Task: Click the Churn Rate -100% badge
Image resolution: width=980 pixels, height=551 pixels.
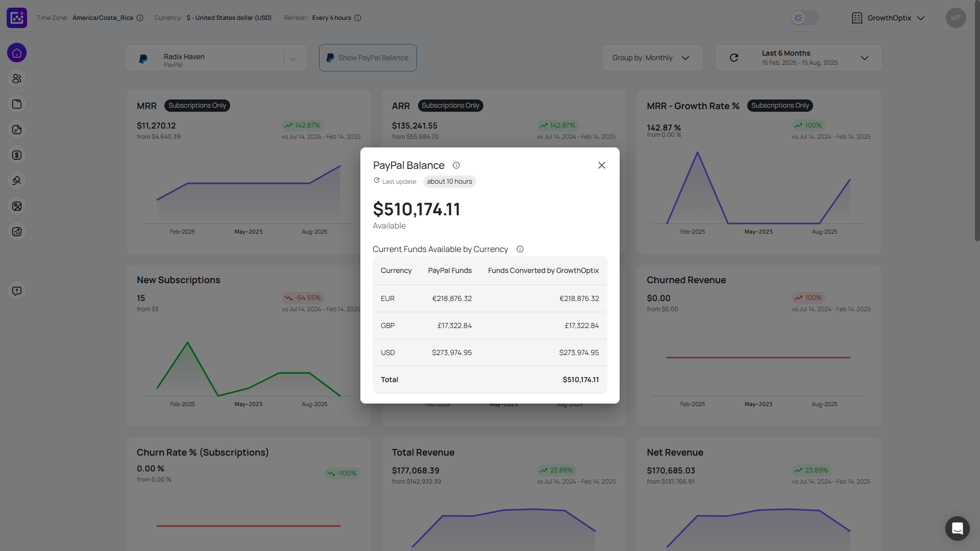Action: point(342,473)
